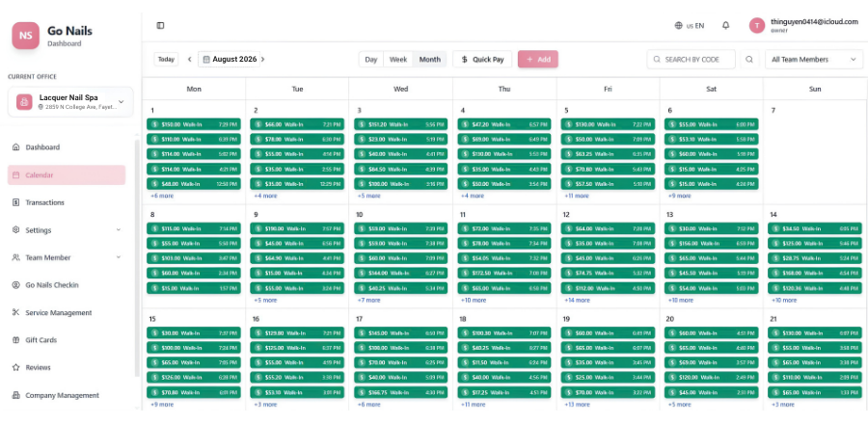Open the $120.00 Walk-In on day 20
The image size is (868, 424).
point(712,378)
